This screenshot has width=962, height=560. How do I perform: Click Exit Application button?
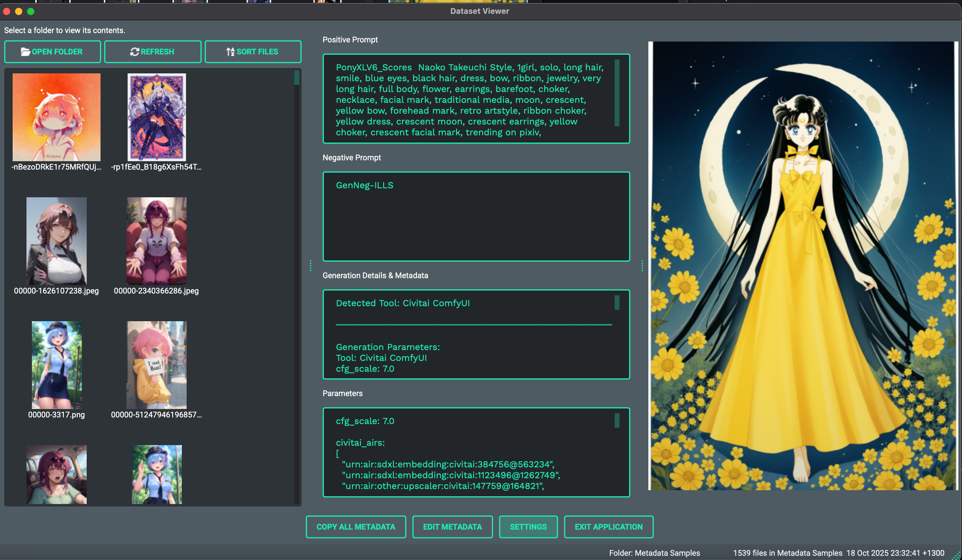[609, 527]
